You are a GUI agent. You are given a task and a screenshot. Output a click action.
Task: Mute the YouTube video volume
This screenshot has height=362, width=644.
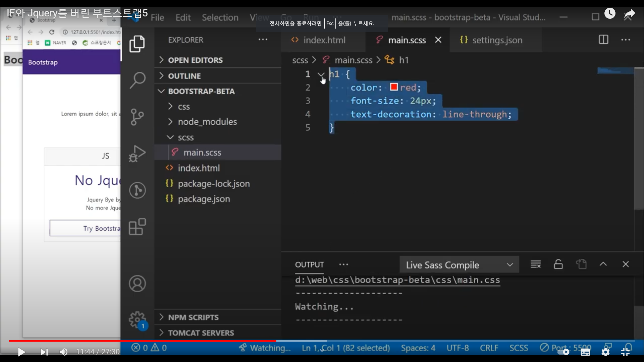[63, 352]
